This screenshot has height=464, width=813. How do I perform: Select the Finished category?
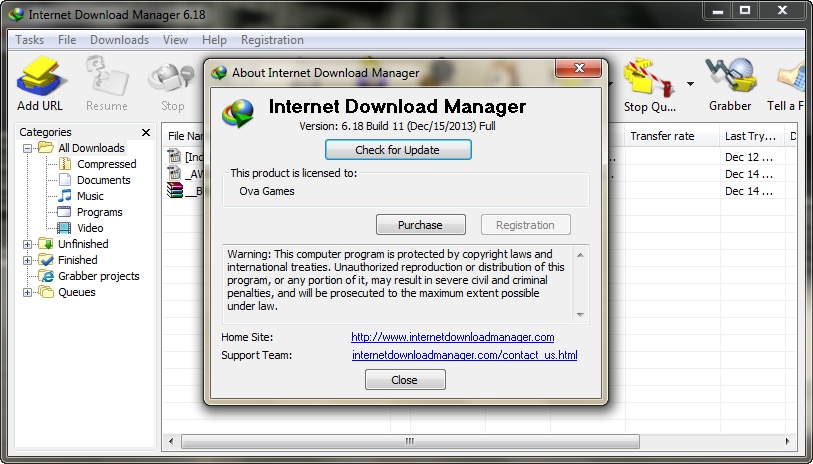(77, 260)
